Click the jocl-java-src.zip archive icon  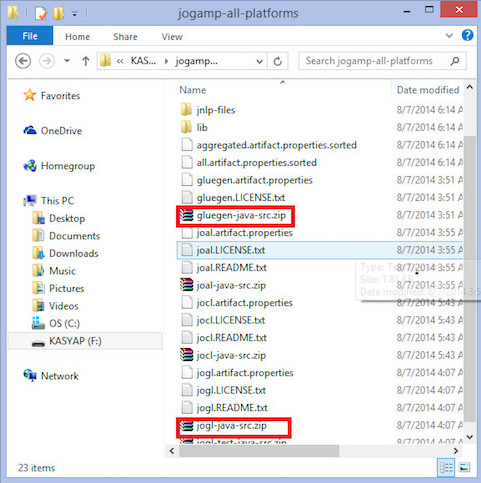point(186,355)
